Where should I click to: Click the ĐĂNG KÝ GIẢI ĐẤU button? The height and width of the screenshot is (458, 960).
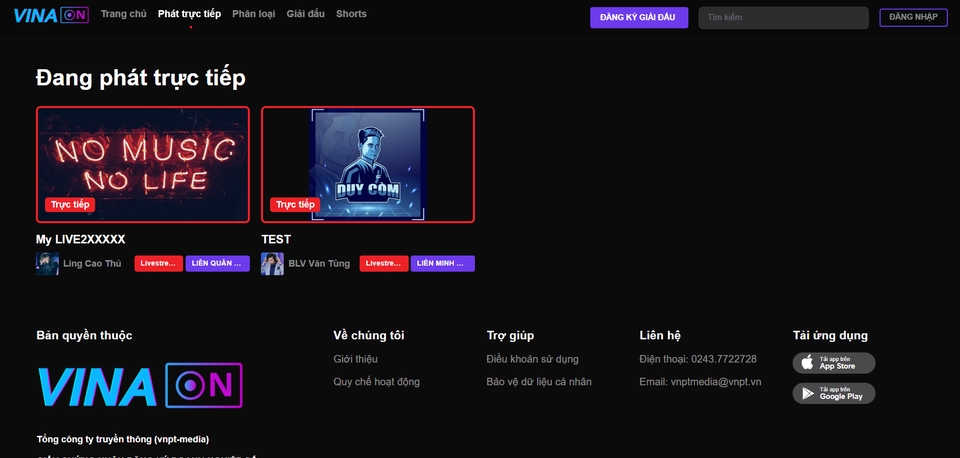(x=639, y=17)
